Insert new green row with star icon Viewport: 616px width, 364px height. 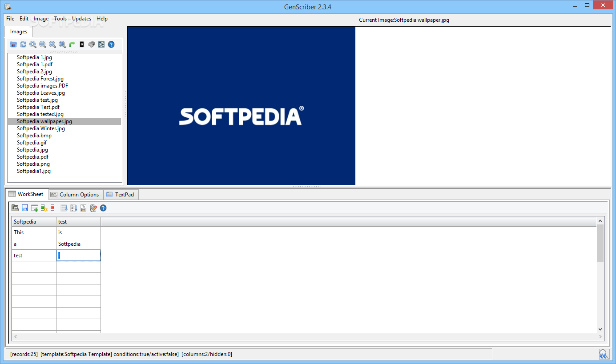(x=44, y=208)
